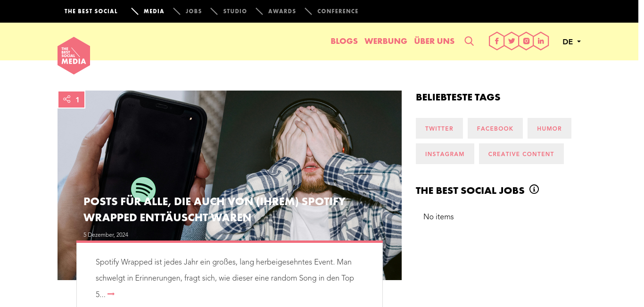Open the Twitter hexagon icon
Viewport: 644px width, 307px height.
click(512, 41)
